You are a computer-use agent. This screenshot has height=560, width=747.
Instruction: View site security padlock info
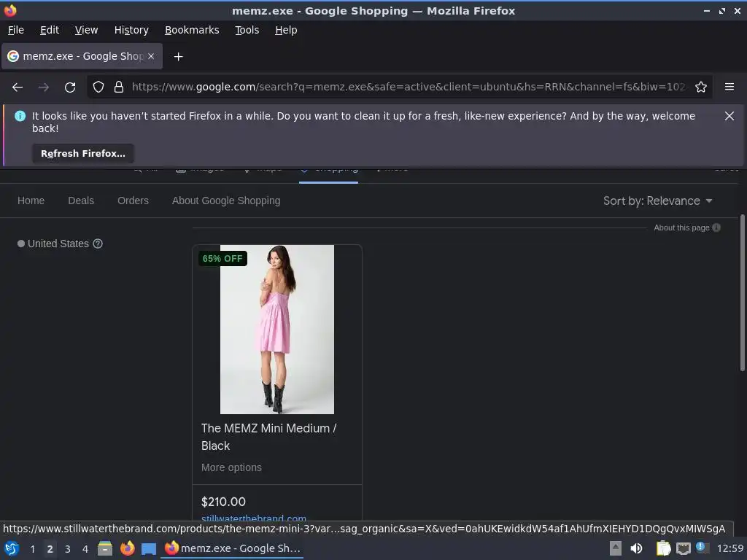(119, 87)
